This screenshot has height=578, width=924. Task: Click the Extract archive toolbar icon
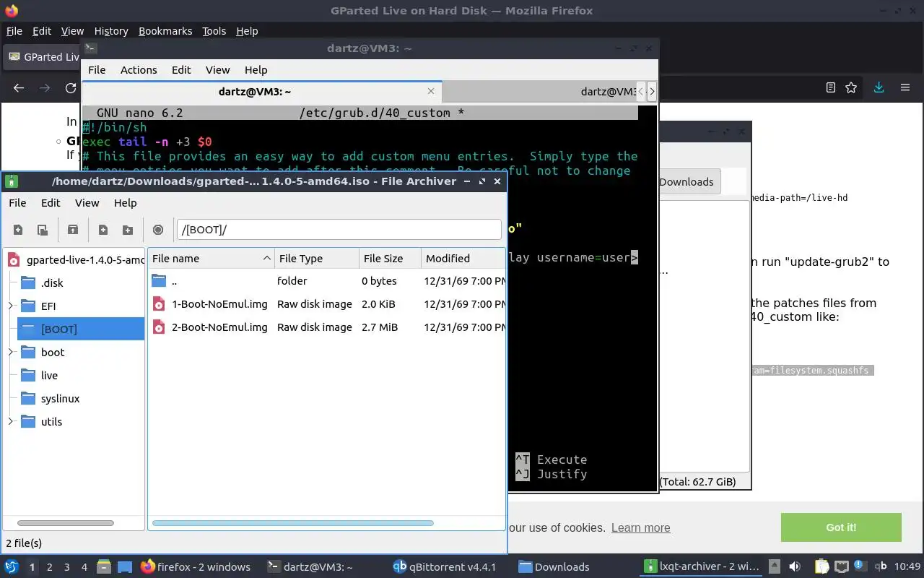point(73,230)
